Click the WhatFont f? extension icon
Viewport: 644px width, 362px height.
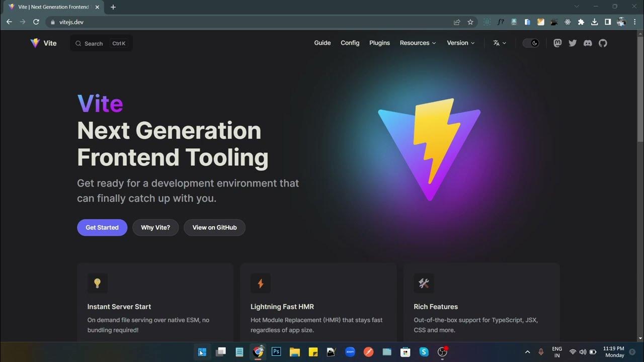tap(501, 22)
